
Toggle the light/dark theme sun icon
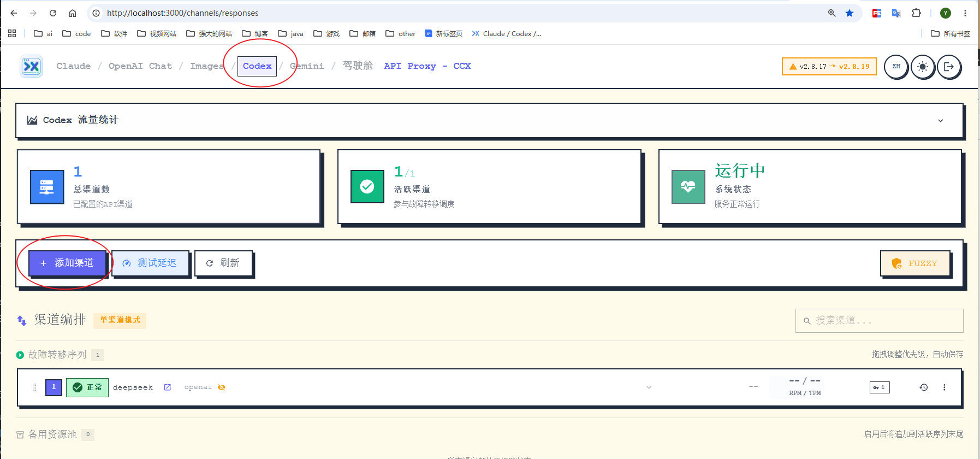pos(923,67)
